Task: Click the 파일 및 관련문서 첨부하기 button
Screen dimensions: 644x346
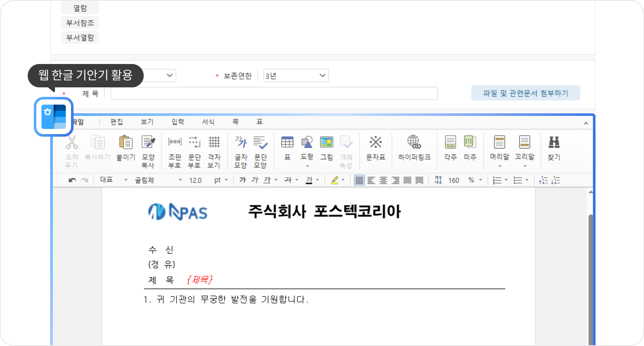Action: pos(526,93)
